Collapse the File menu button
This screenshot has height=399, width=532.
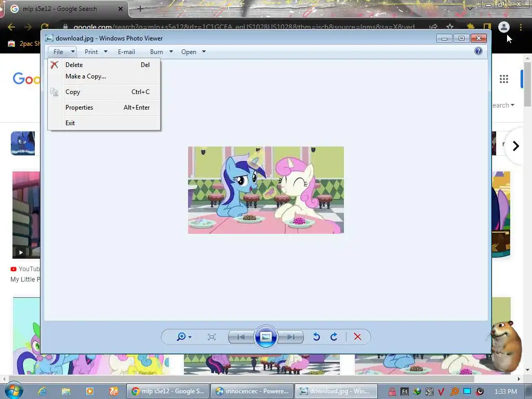click(62, 52)
